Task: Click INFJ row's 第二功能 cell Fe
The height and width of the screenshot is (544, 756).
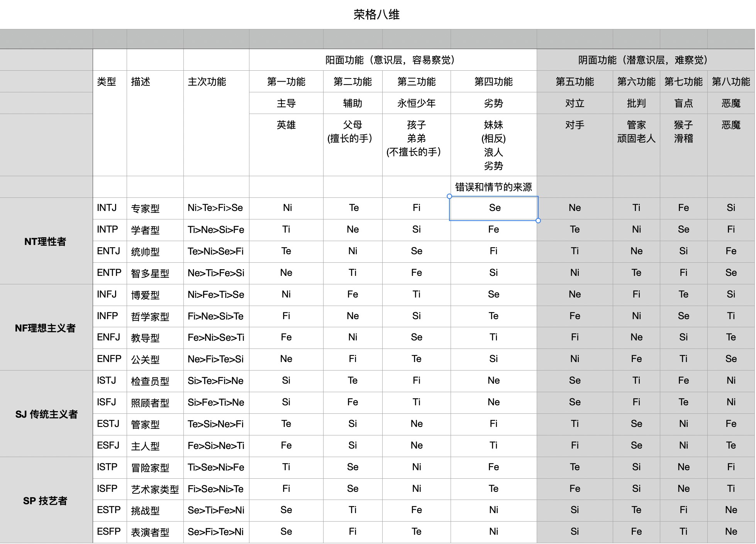Action: 353,294
